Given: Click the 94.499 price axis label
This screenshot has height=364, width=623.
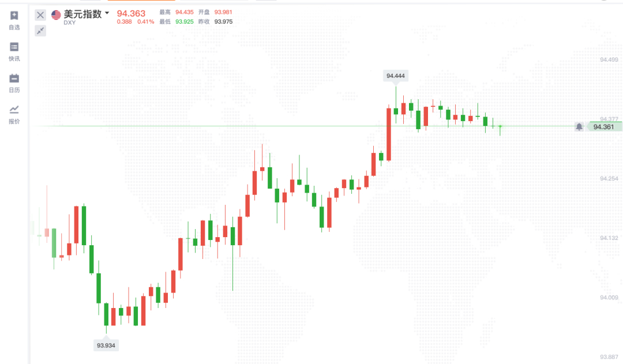Looking at the screenshot, I should click(609, 60).
